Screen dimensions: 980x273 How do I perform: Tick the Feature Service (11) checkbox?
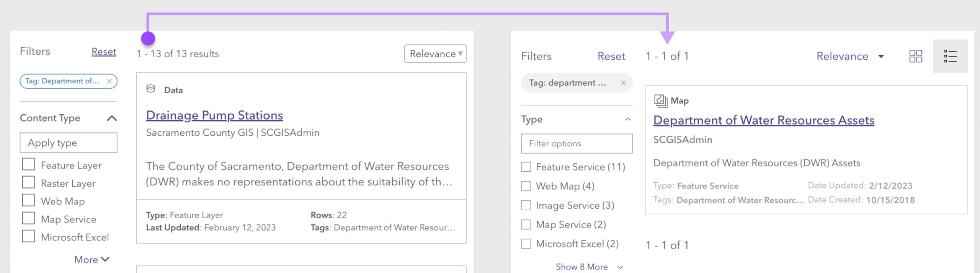[x=526, y=167]
